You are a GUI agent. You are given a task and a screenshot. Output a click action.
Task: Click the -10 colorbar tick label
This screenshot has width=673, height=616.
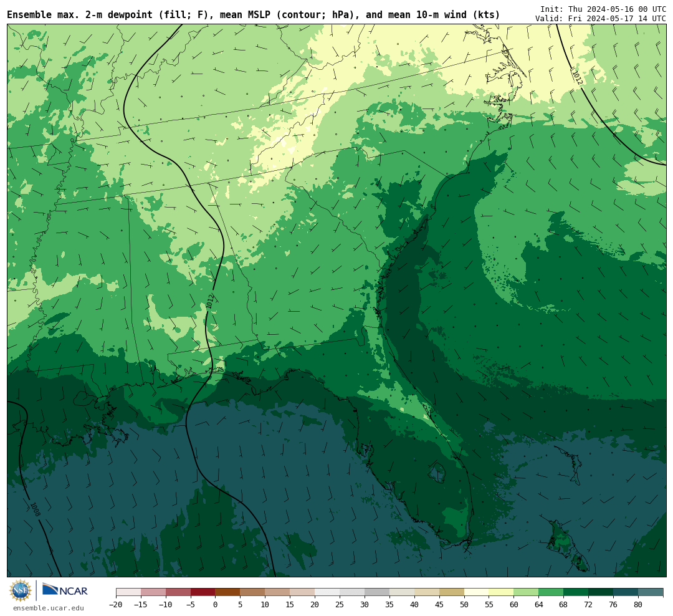tap(166, 605)
